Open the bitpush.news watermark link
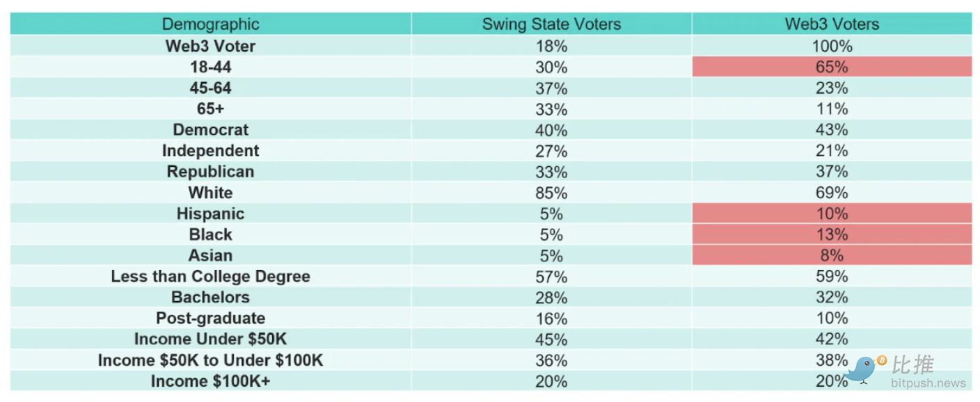The height and width of the screenshot is (402, 980). point(928,383)
